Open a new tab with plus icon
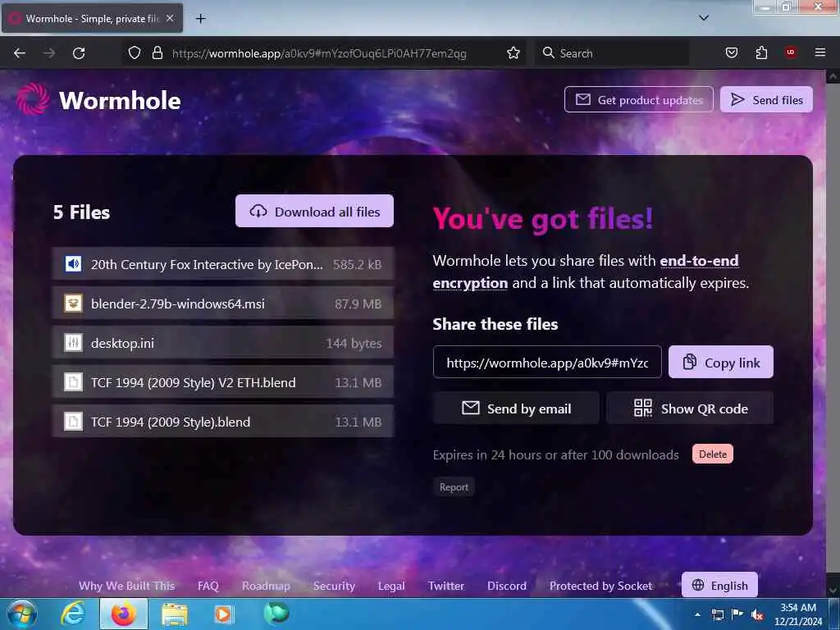The width and height of the screenshot is (840, 630). 200,19
